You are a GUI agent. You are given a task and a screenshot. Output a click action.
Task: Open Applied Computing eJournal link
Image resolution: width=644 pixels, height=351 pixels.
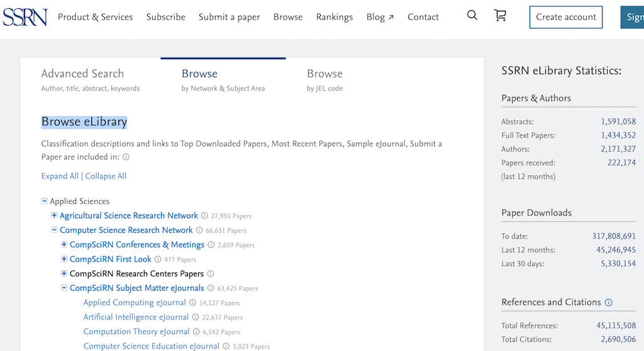135,303
